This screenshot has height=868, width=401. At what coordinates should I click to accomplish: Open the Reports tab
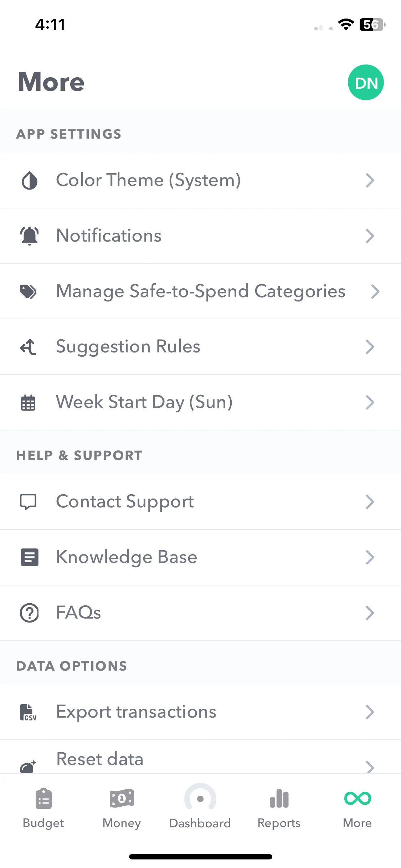[x=279, y=808]
